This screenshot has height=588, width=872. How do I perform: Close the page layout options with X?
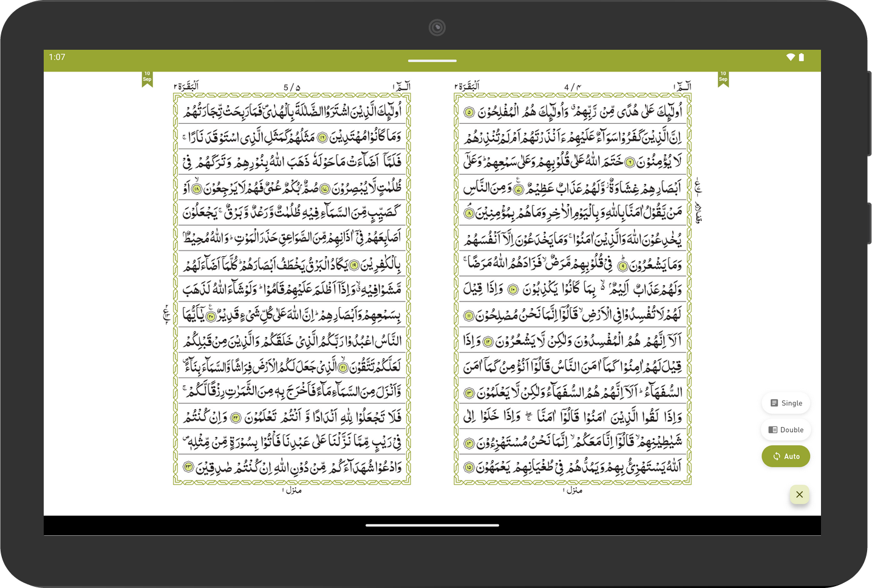tap(799, 495)
